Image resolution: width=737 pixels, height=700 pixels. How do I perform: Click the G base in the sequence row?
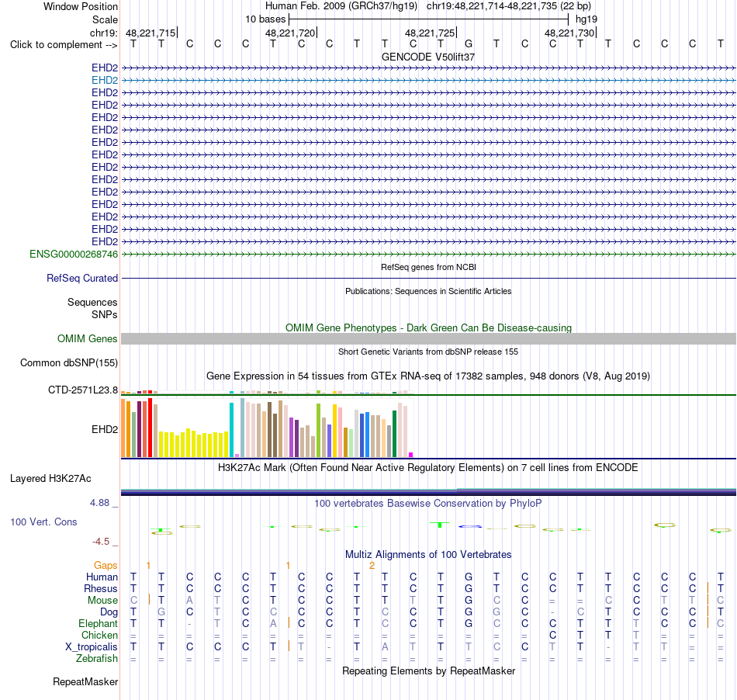(x=468, y=44)
